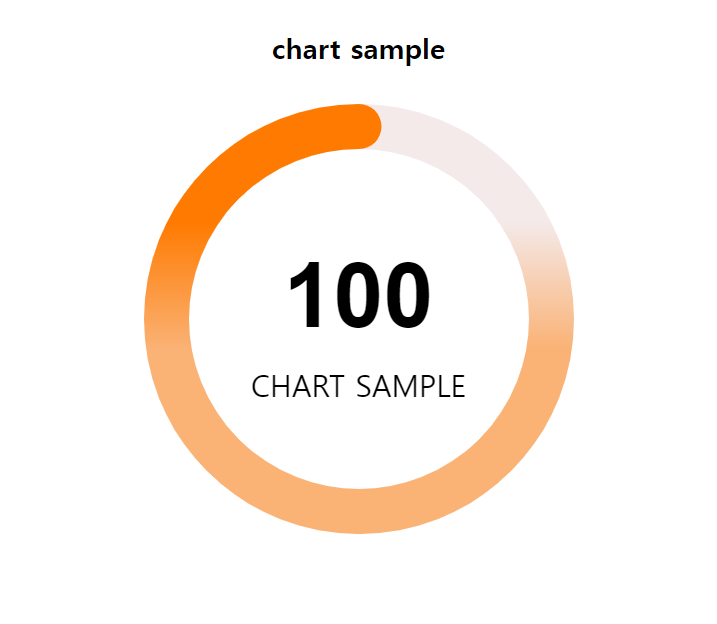Screen dimensions: 717x624
Task: Click the word "SAMPLE" in the center label
Action: 410,386
